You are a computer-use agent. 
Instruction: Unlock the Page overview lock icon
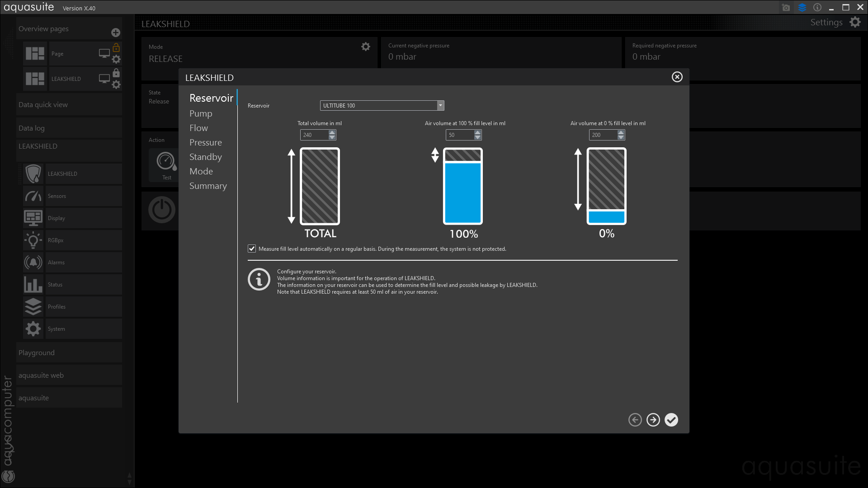click(116, 47)
